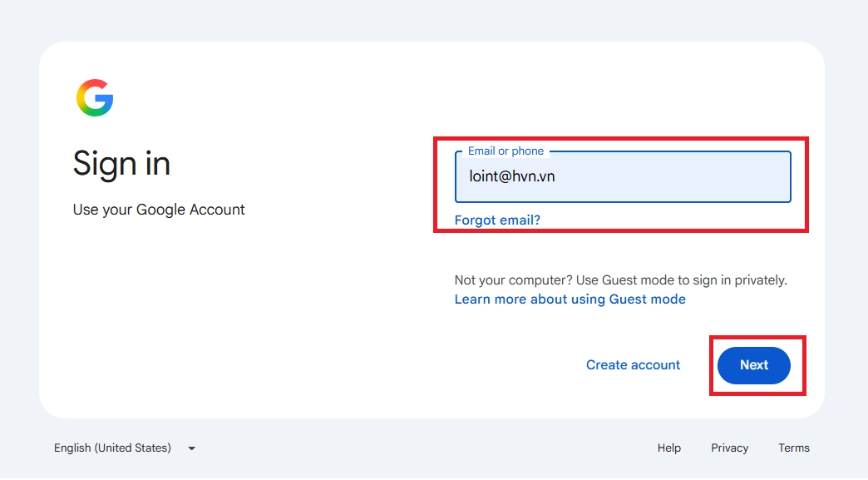Click the 'Use your Google Account' text
This screenshot has width=868, height=480.
pos(158,210)
